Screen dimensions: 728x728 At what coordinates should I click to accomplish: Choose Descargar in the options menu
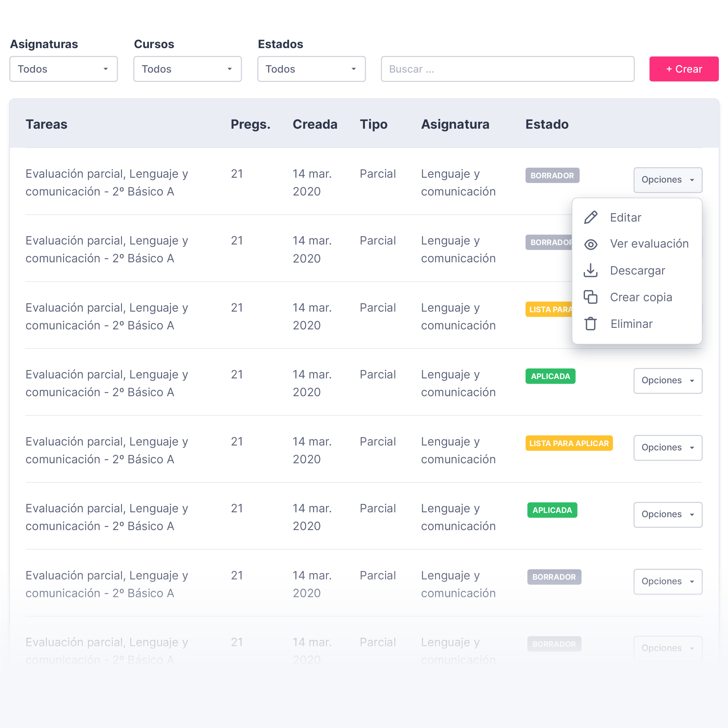coord(637,271)
